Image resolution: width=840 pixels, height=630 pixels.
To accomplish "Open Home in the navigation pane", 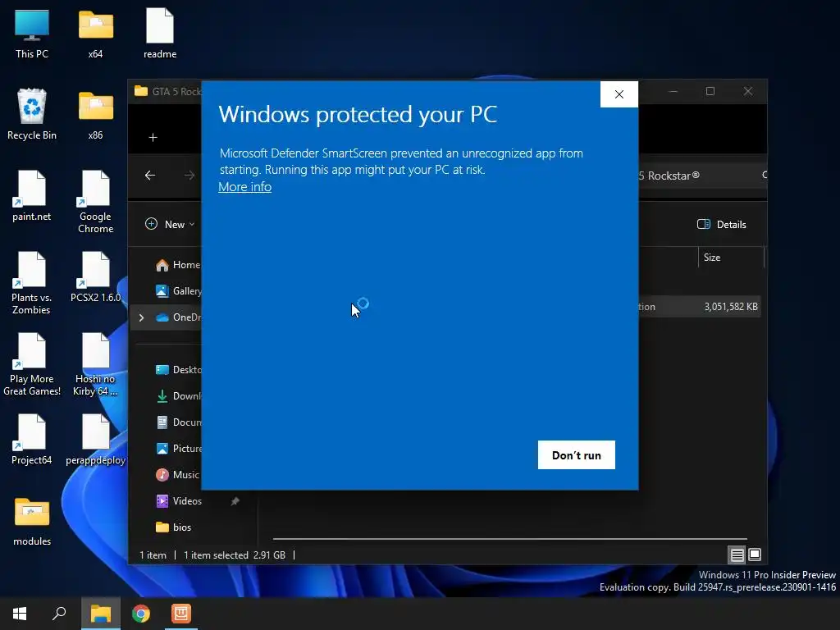I will pyautogui.click(x=177, y=265).
